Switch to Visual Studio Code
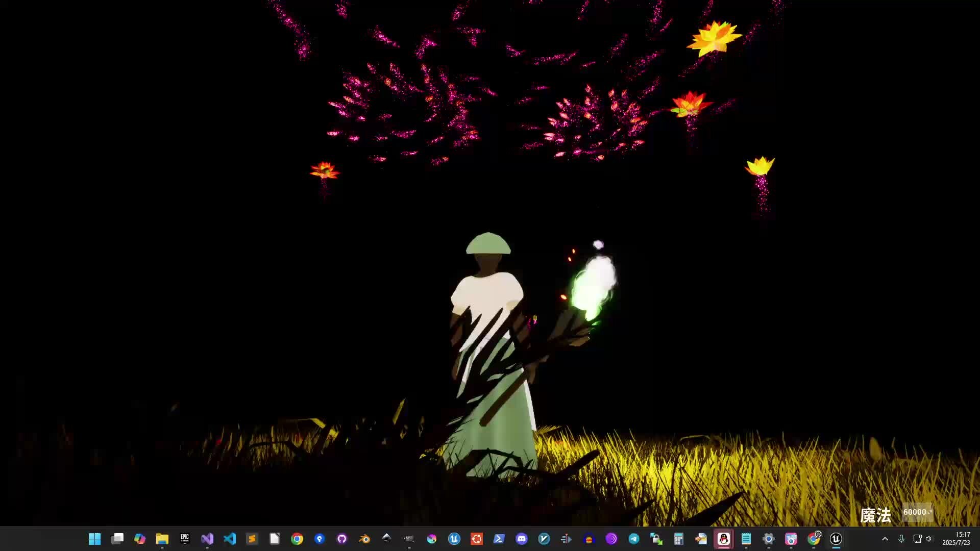This screenshot has width=980, height=551. tap(230, 539)
